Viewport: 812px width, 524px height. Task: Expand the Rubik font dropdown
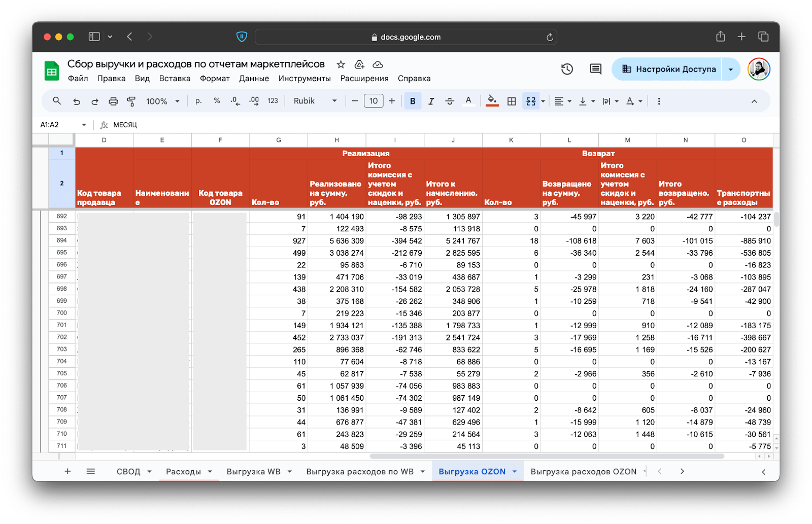[315, 101]
